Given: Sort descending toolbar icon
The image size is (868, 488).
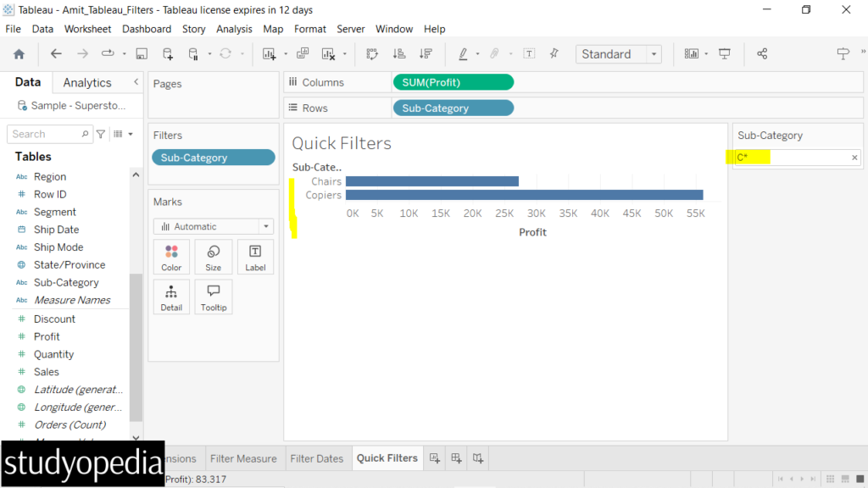Looking at the screenshot, I should pos(426,53).
